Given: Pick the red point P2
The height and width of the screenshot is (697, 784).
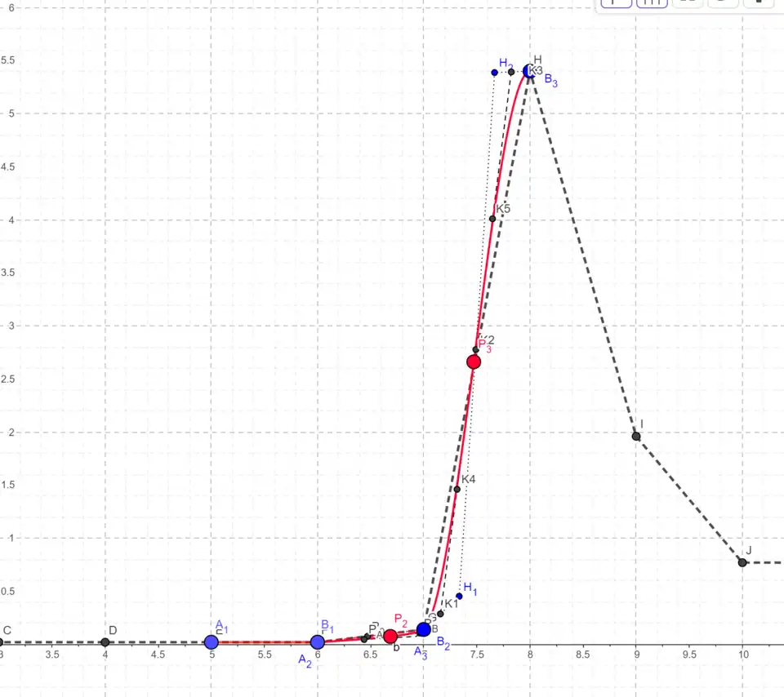Looking at the screenshot, I should click(x=390, y=636).
